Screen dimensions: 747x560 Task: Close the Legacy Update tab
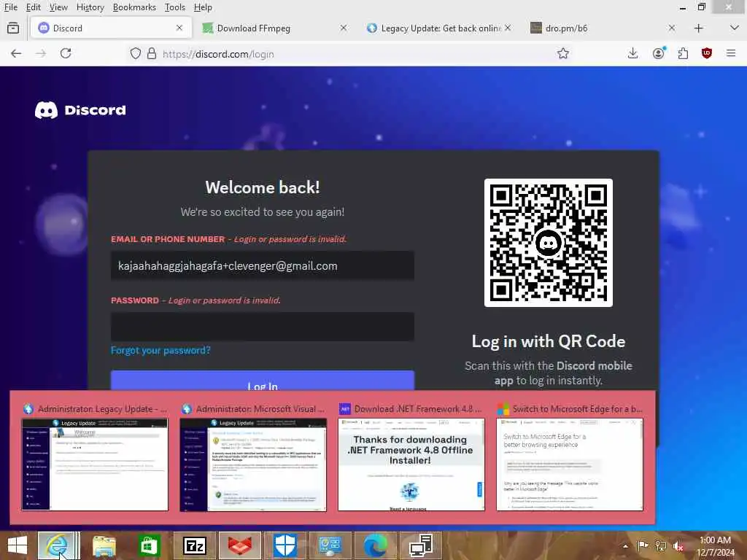tap(508, 28)
